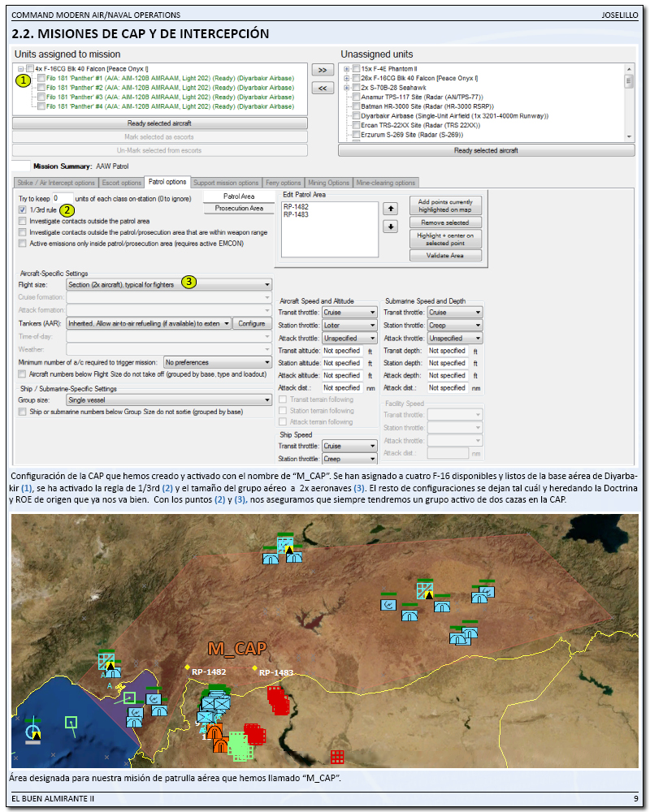
Task: Switch to Ferry options tab
Action: pyautogui.click(x=284, y=183)
